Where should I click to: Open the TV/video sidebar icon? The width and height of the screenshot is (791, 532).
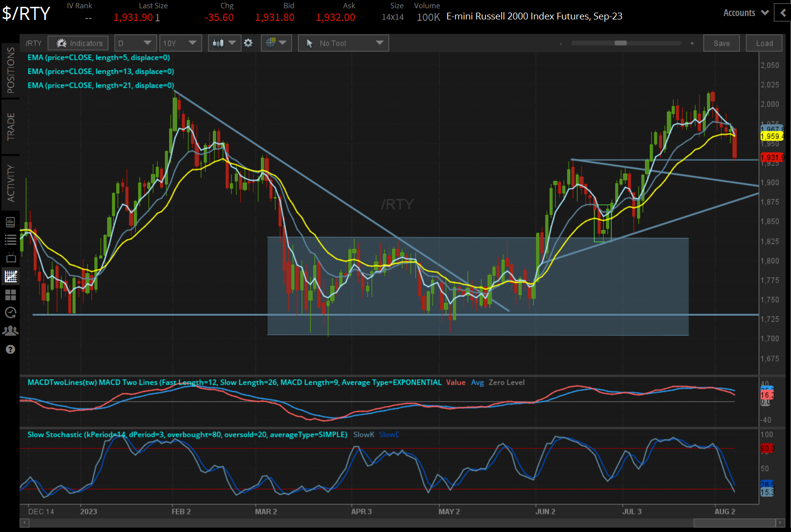[x=11, y=257]
